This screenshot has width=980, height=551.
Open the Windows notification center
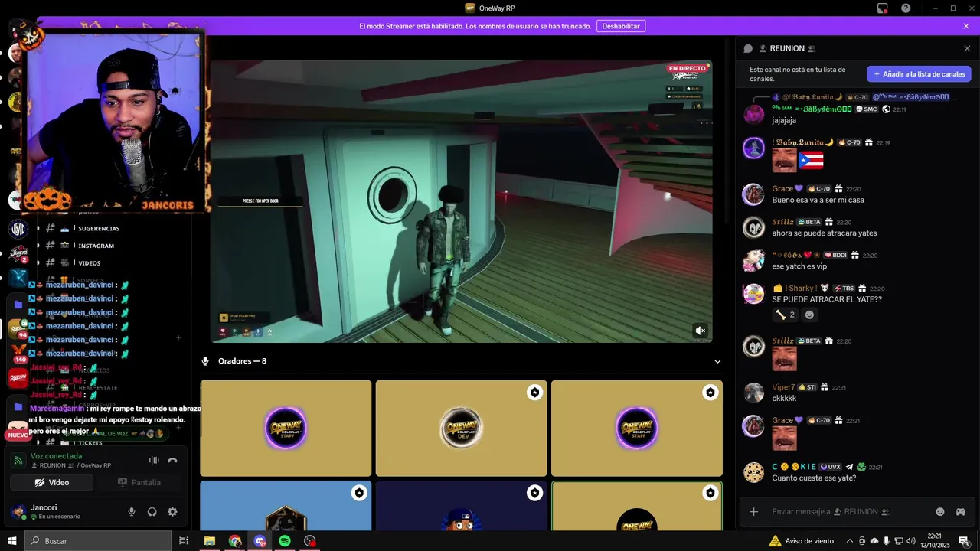tap(965, 541)
